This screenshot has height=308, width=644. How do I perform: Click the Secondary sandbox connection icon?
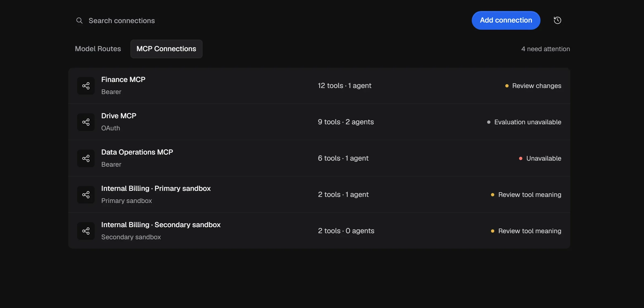(x=86, y=231)
